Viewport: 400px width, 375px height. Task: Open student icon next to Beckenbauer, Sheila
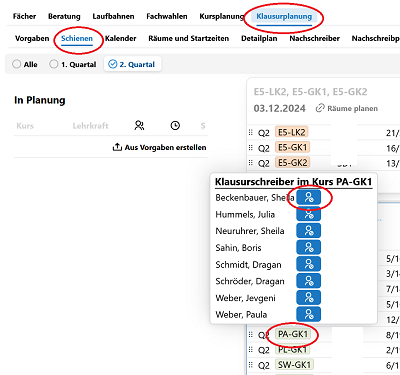[308, 197]
